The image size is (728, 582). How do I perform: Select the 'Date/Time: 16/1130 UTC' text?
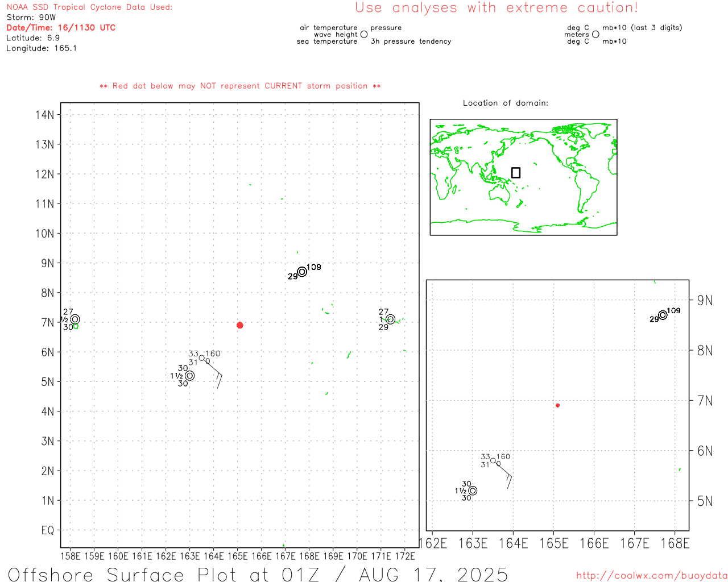point(61,27)
